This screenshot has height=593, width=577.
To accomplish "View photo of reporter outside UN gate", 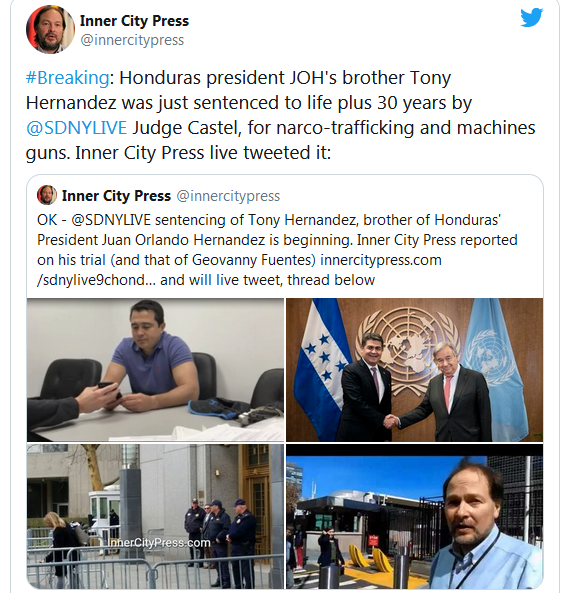I will 414,516.
